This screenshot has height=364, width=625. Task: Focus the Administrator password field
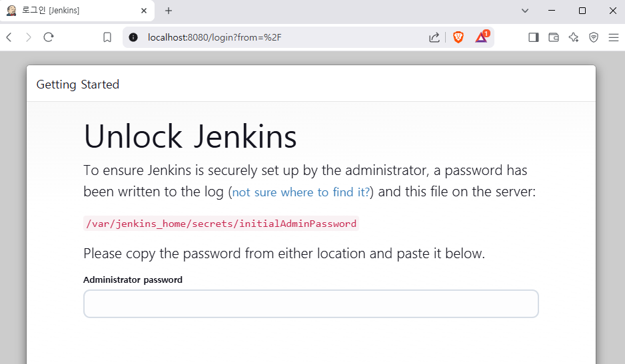tap(311, 303)
